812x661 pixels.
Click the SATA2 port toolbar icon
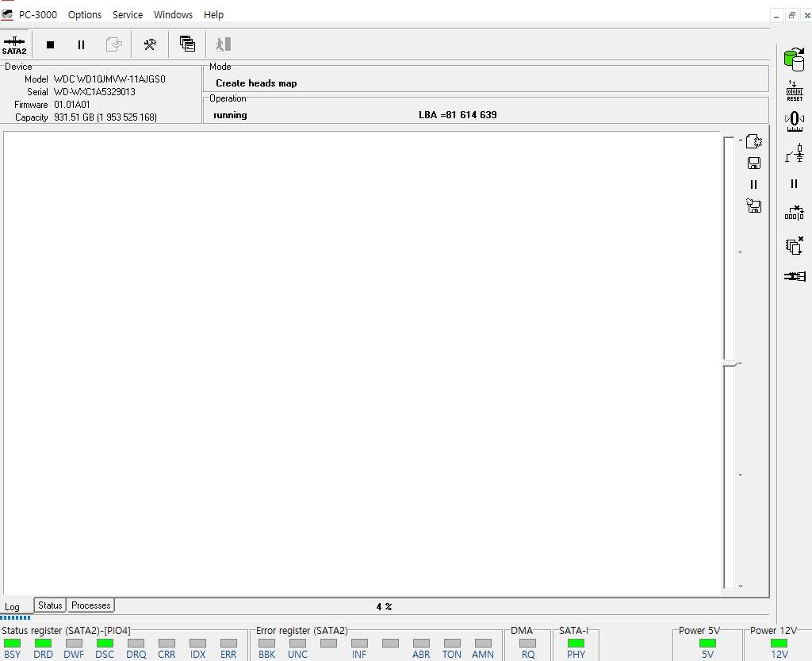[x=14, y=45]
